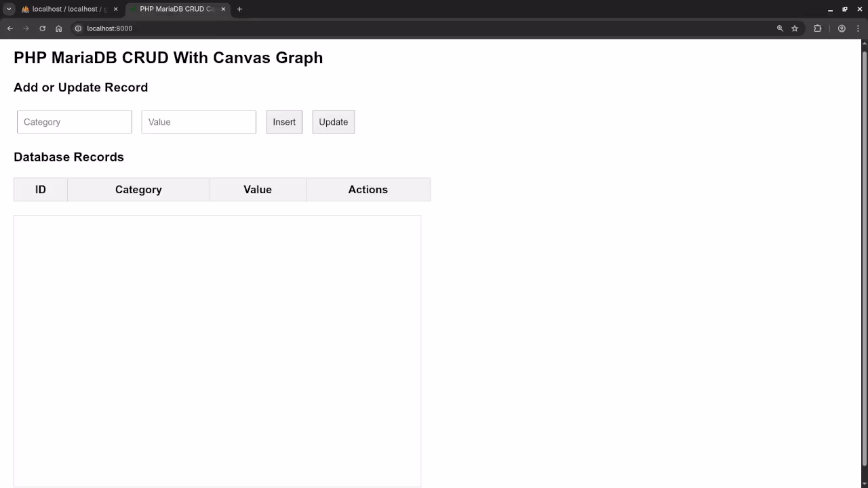Reload the current page
Screen dimensions: 868x488
tap(42, 28)
